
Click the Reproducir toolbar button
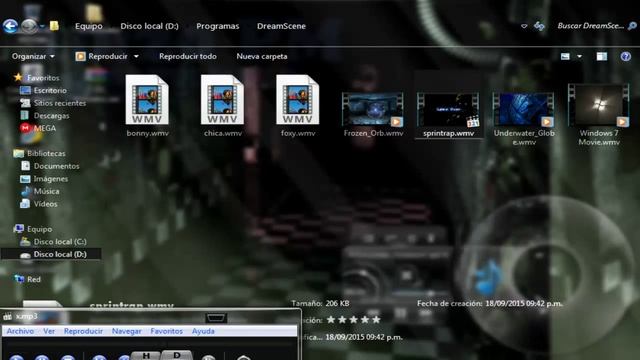[102, 56]
